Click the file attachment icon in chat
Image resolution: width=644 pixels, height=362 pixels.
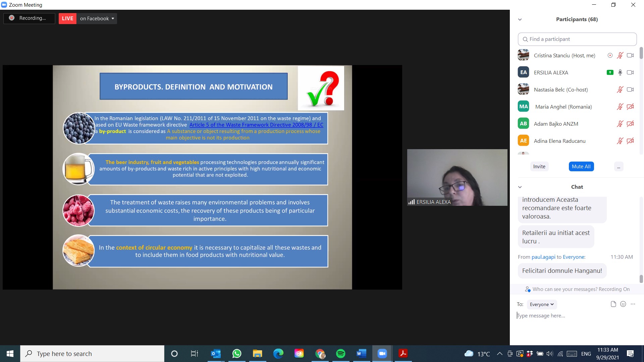click(613, 304)
